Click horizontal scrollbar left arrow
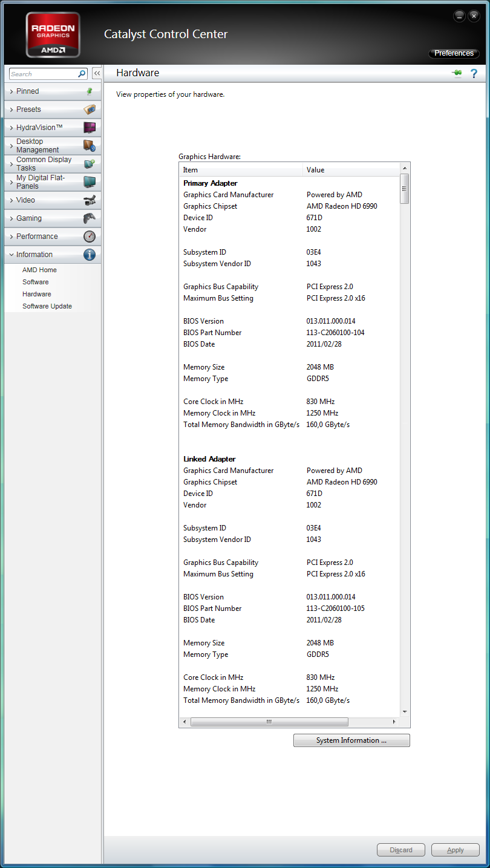Viewport: 490px width, 868px height. (185, 722)
